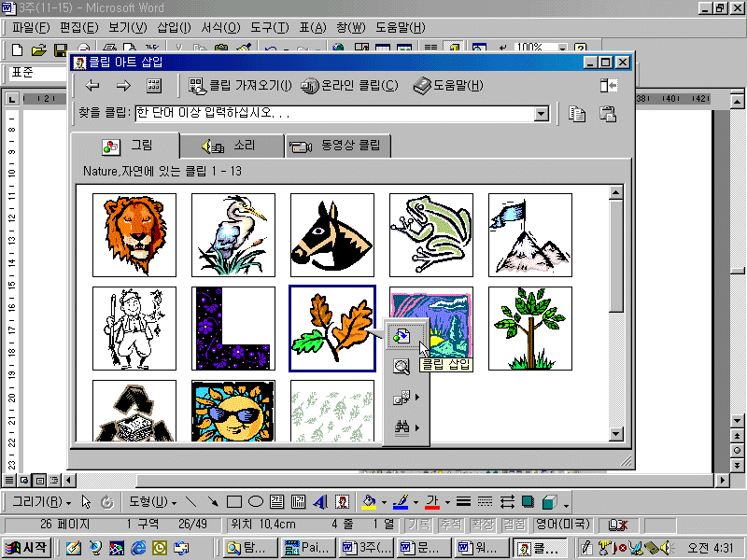Select the Oval drawing tool
747x560 pixels.
(x=256, y=502)
